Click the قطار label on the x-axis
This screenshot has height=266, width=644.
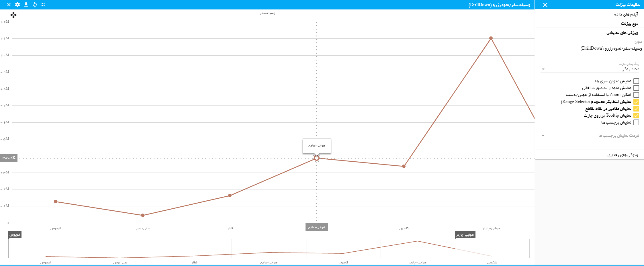(230, 228)
